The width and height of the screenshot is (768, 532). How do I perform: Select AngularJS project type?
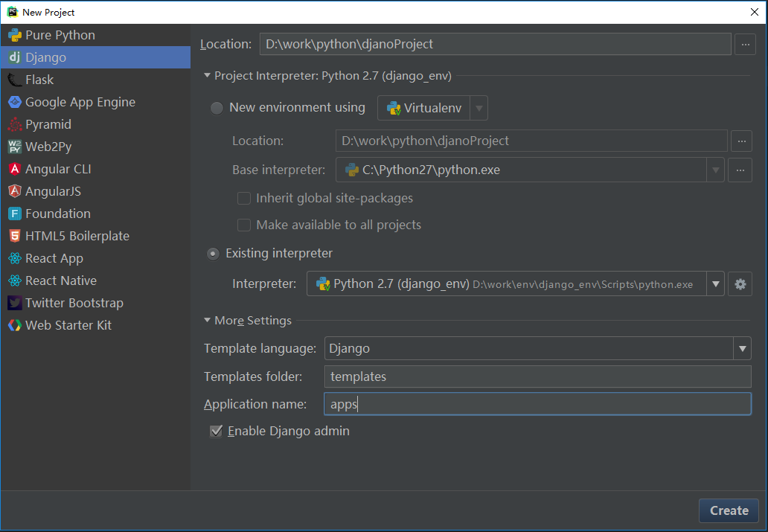[x=95, y=191]
